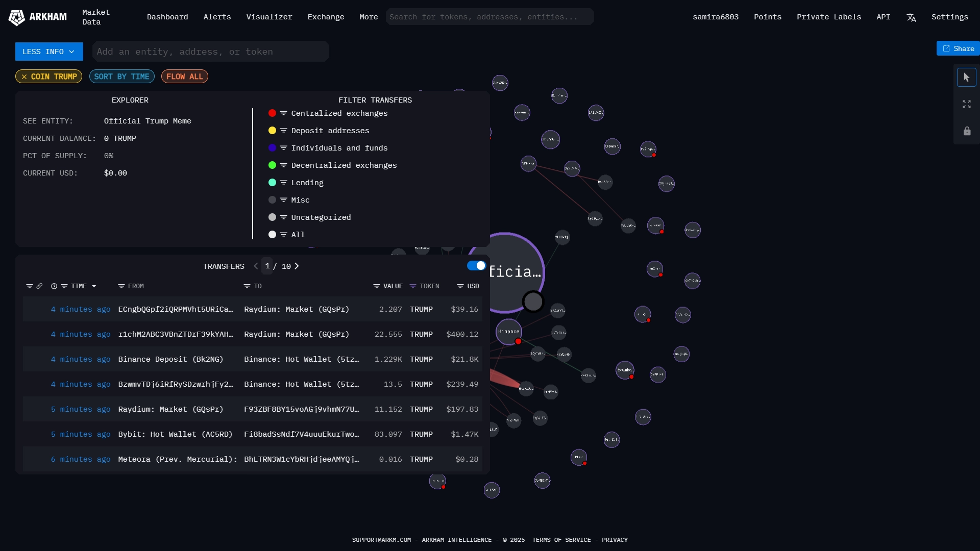This screenshot has width=980, height=551.
Task: Open the Exchange page
Action: [x=326, y=17]
